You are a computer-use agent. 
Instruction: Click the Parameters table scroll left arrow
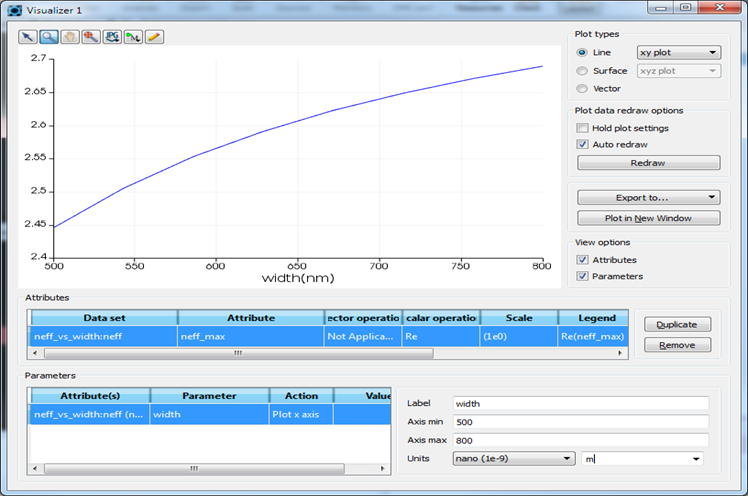click(x=34, y=469)
